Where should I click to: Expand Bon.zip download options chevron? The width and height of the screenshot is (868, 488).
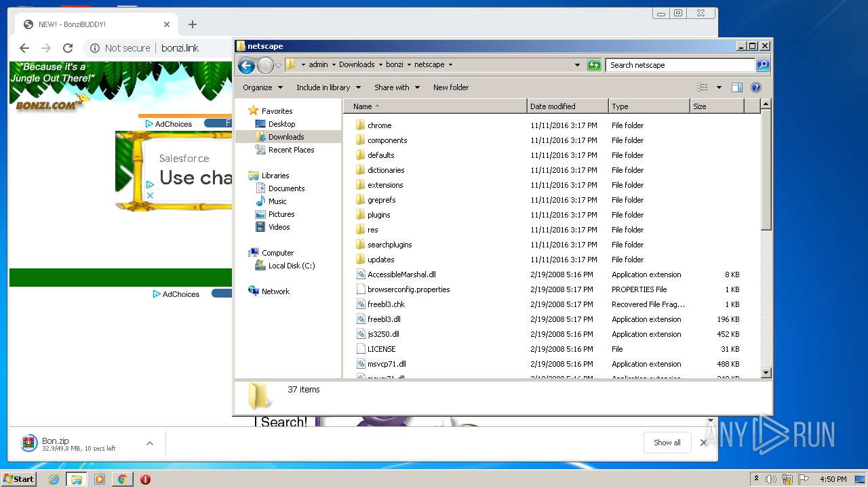tap(150, 443)
